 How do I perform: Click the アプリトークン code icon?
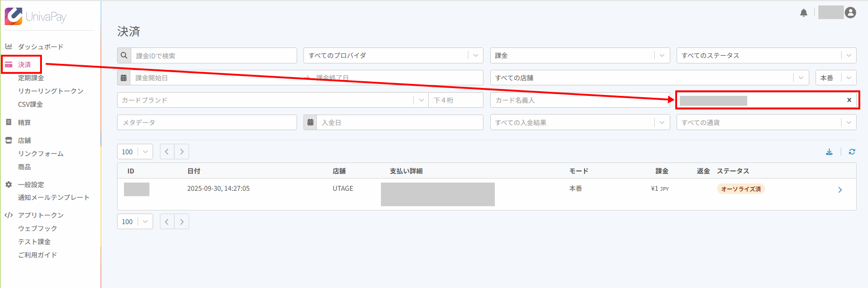(x=9, y=215)
